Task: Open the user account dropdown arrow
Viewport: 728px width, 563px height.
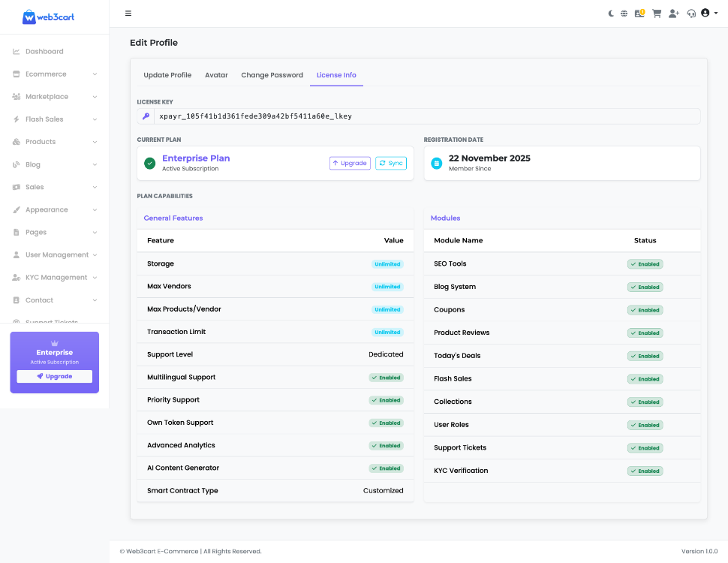Action: coord(716,14)
